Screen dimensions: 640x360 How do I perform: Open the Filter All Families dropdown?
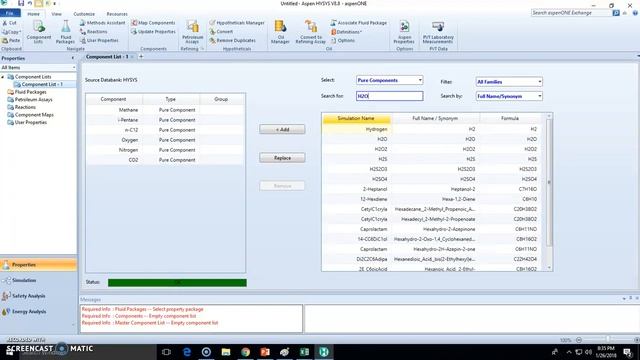point(509,82)
